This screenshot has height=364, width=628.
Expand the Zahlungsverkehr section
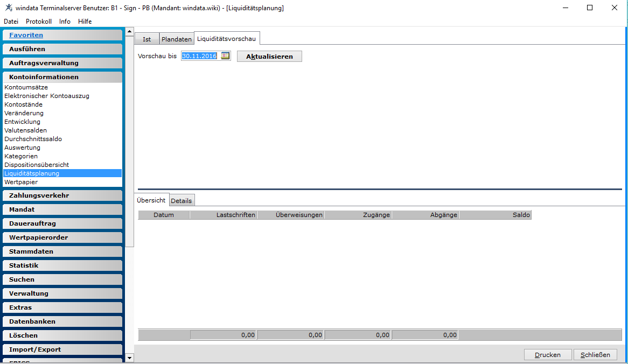pyautogui.click(x=62, y=195)
